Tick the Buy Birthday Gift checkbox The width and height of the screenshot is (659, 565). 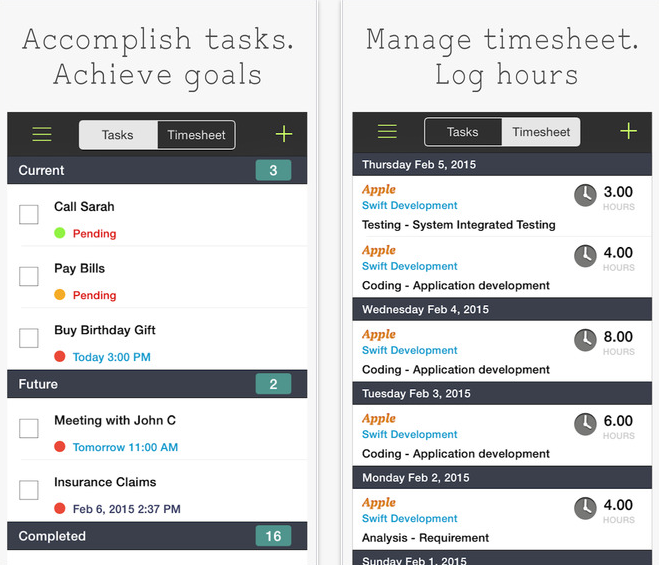coord(29,338)
